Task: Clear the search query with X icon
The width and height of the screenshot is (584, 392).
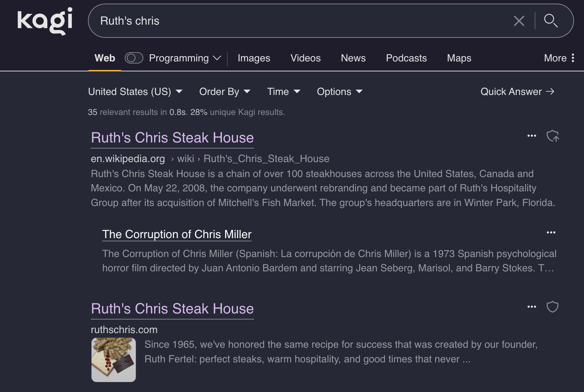Action: pos(519,21)
